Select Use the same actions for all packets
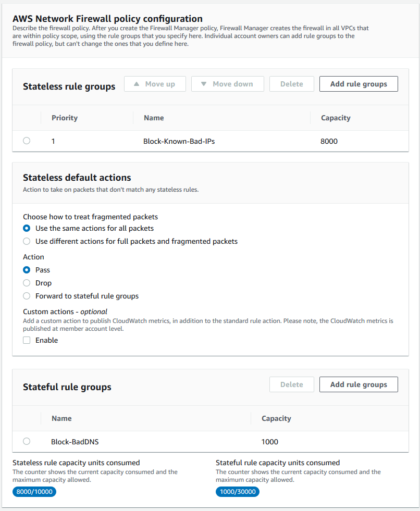The width and height of the screenshot is (420, 511). tap(27, 228)
